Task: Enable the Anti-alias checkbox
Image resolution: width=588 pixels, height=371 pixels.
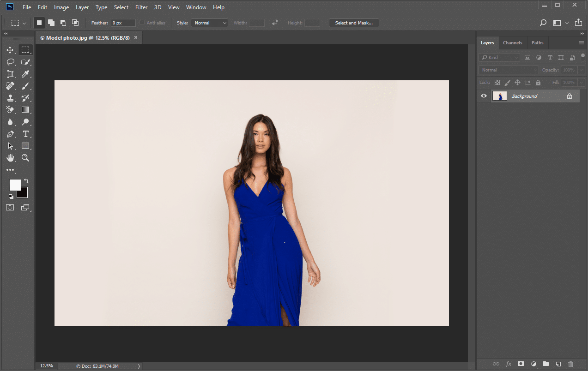Action: [x=141, y=22]
